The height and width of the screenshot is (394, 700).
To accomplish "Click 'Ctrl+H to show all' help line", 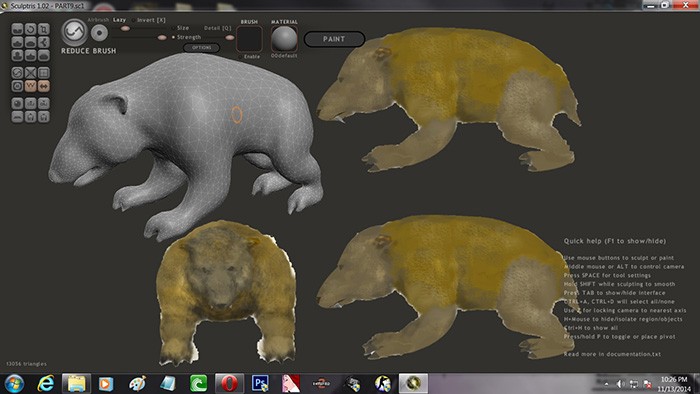I will [591, 328].
